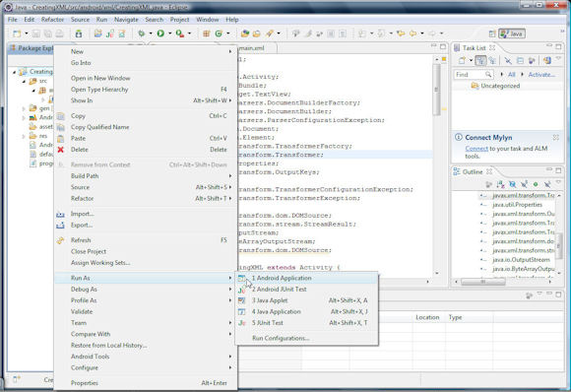Open dropdown arrow next to Debug icon

[151, 33]
